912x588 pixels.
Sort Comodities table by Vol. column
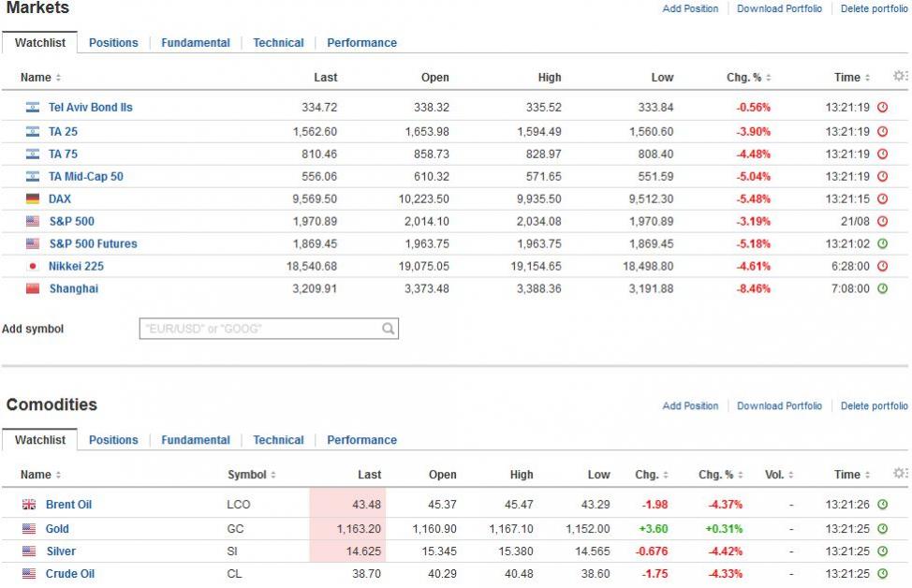(x=777, y=475)
